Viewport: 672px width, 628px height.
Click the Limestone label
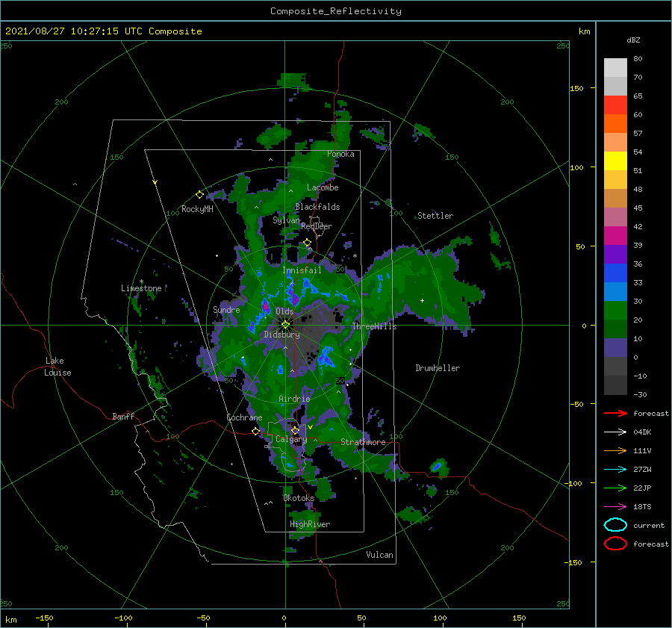pos(141,288)
